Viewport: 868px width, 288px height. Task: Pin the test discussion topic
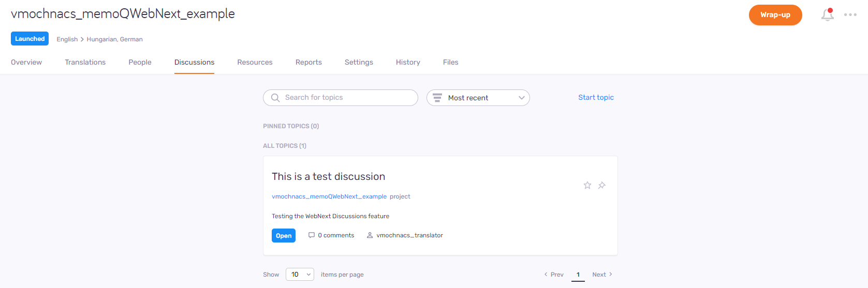click(x=601, y=185)
